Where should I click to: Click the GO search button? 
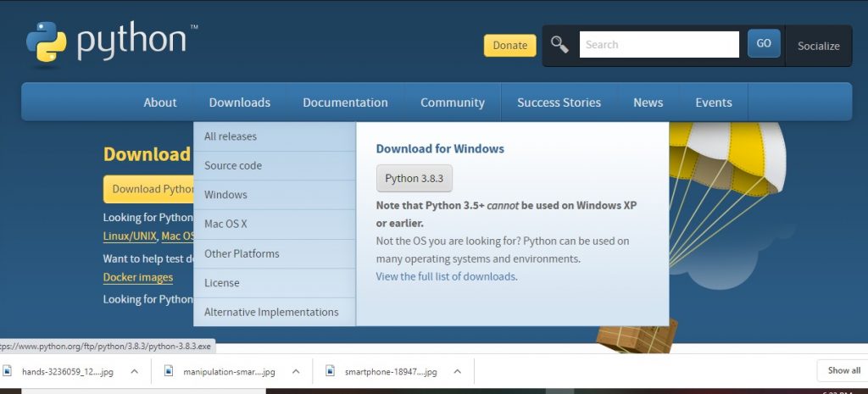pyautogui.click(x=764, y=43)
